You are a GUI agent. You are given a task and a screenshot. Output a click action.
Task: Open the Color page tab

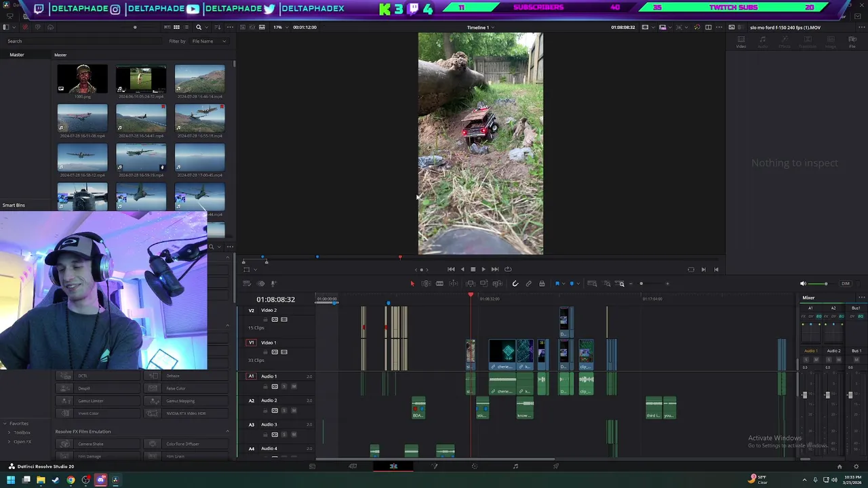475,466
